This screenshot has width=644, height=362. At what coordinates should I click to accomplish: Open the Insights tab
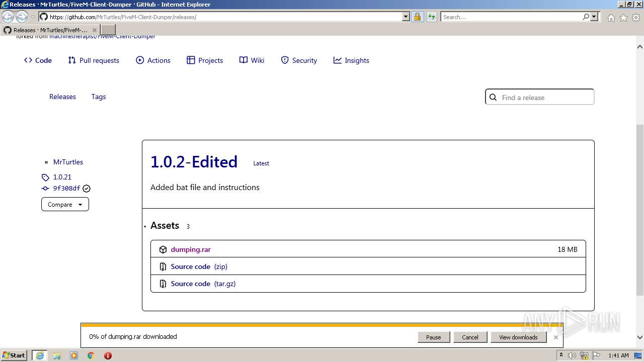click(x=351, y=60)
